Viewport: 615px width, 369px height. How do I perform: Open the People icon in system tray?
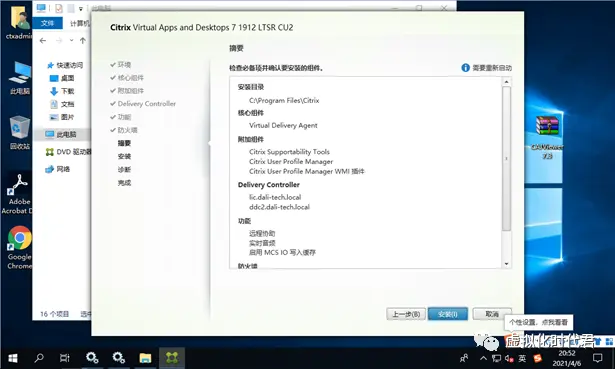pos(464,358)
